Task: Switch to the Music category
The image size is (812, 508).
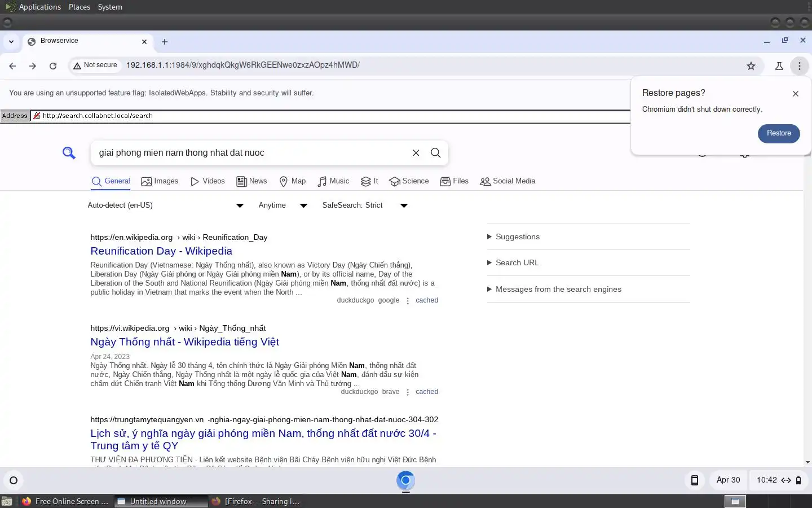Action: click(333, 181)
